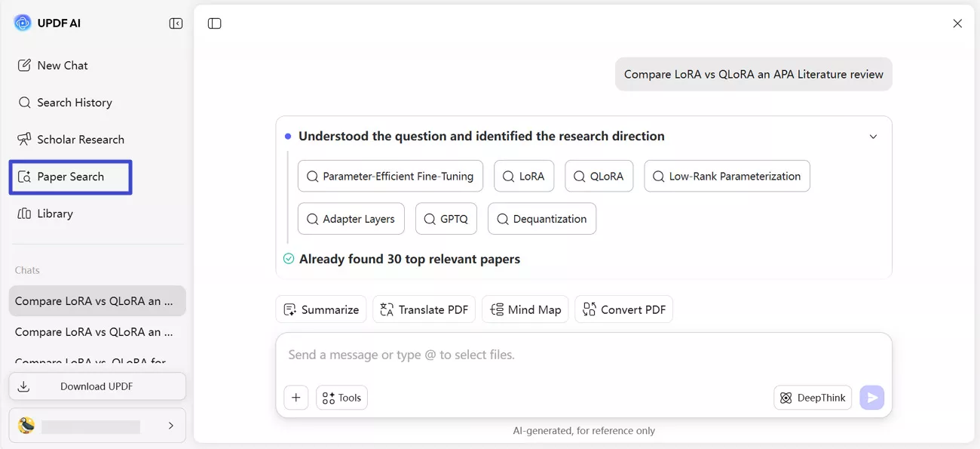Select the GPTQ search keyword chip
Screen dimensions: 980x449
[x=446, y=219]
